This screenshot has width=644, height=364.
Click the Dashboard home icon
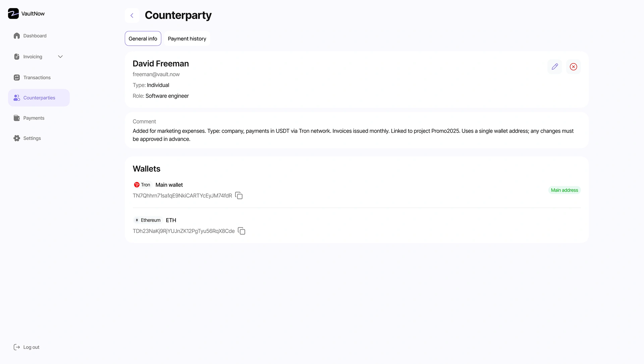click(x=17, y=36)
